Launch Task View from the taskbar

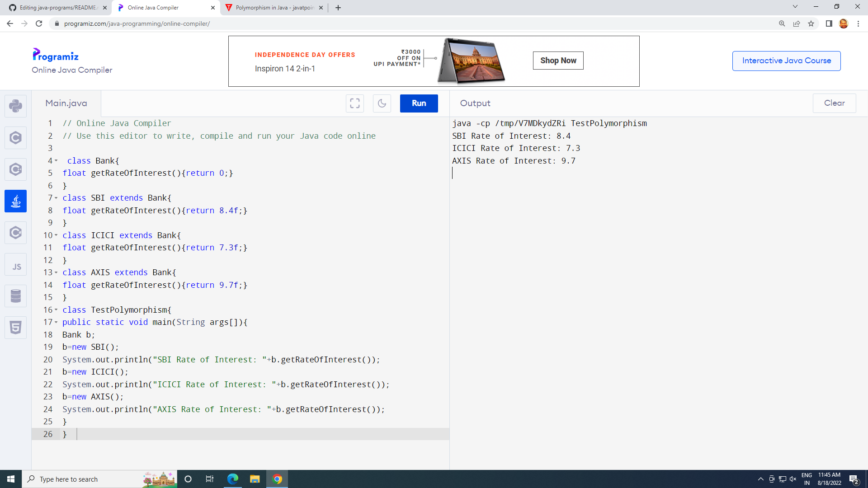[209, 479]
